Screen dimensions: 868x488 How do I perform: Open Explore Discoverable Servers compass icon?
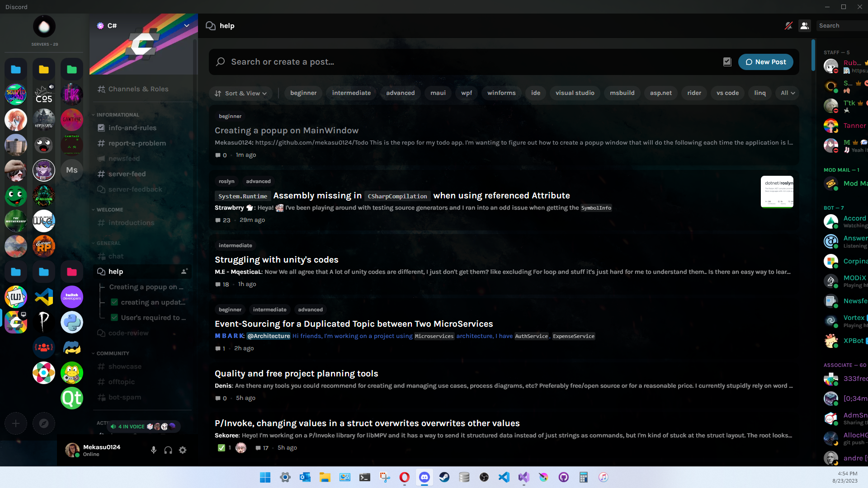pyautogui.click(x=44, y=423)
